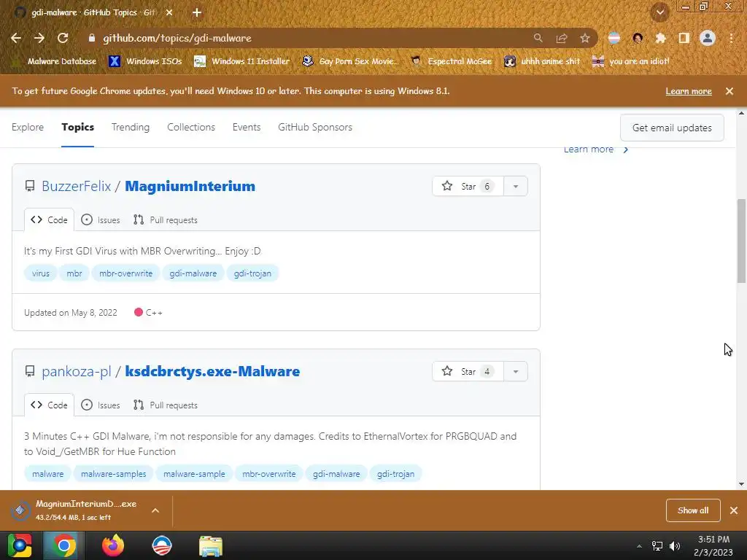Star the ksdcbrctys.exe-Malware repository
This screenshot has width=747, height=560.
468,371
